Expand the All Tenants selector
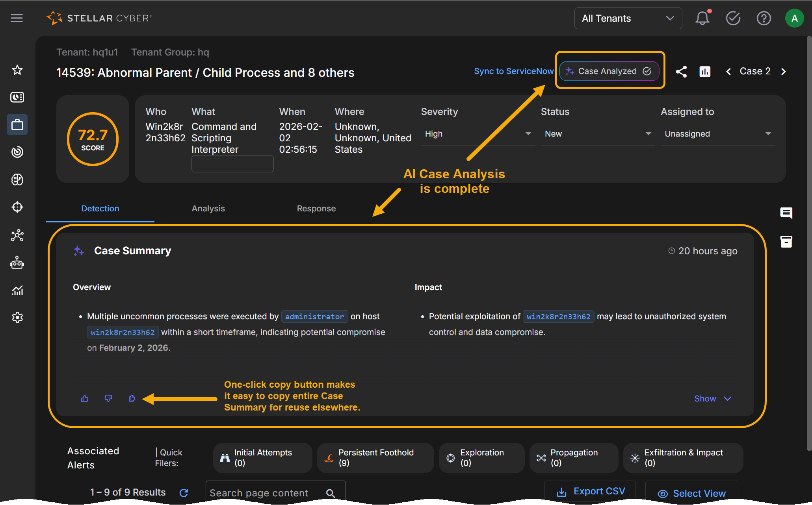Viewport: 812px width, 505px height. point(628,18)
